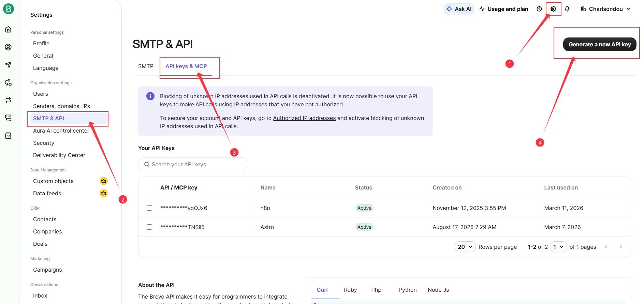Click the Active status of the Astro key

pos(364,227)
